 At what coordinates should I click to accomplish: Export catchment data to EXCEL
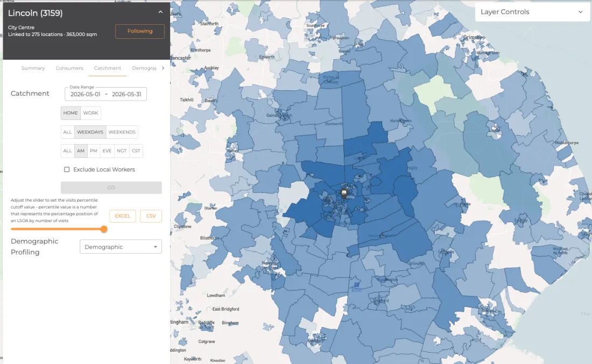point(123,216)
